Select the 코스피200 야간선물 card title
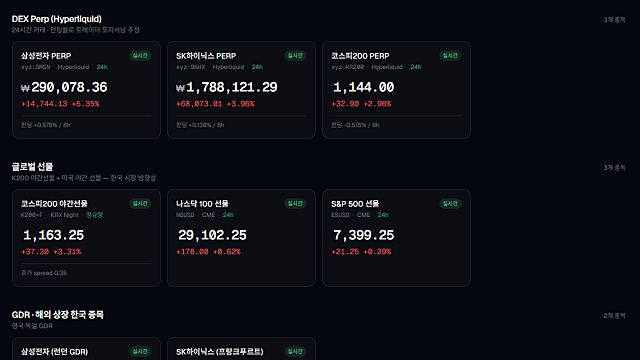Viewport: 640px width, 360px height. 54,204
